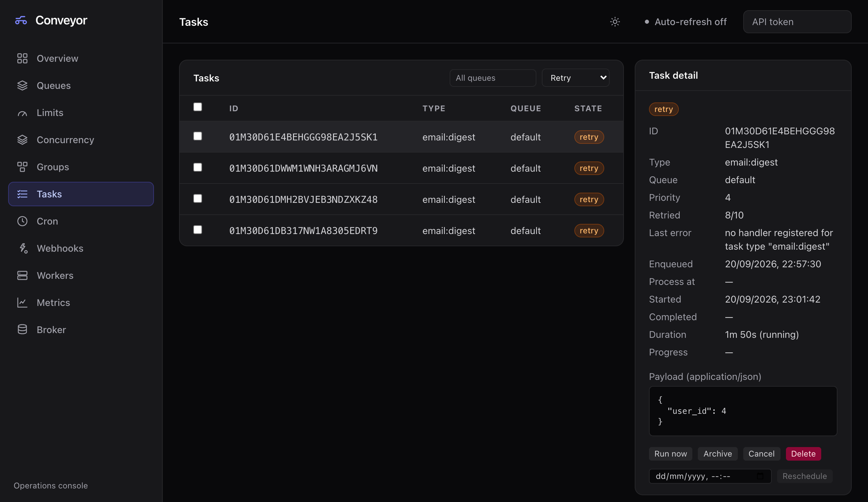868x502 pixels.
Task: Open calendar picker in reschedule field
Action: click(x=760, y=476)
